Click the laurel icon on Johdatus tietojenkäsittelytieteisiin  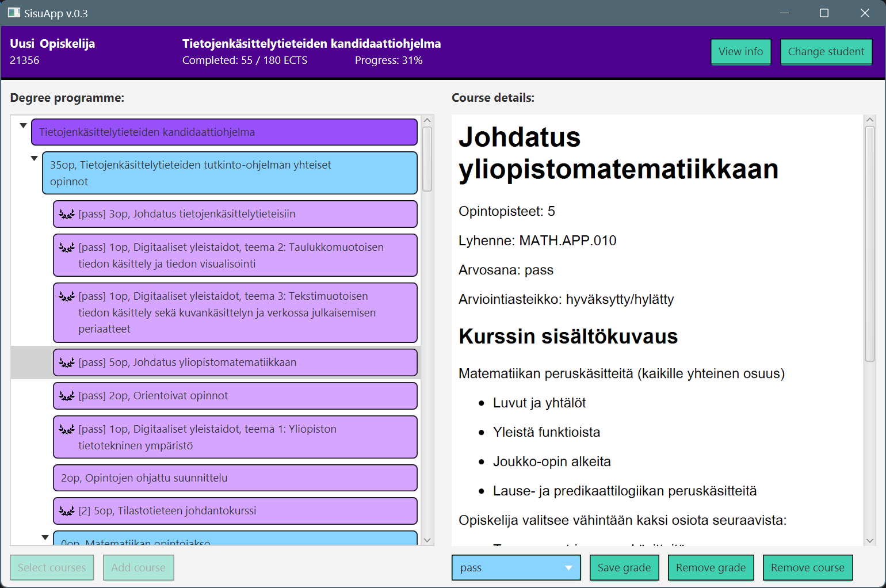[66, 214]
